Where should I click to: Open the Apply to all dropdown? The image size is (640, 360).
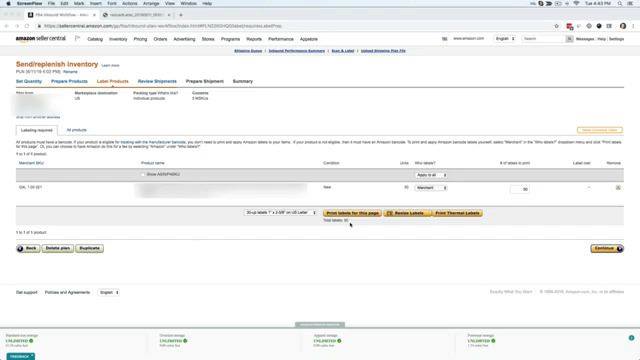point(431,175)
